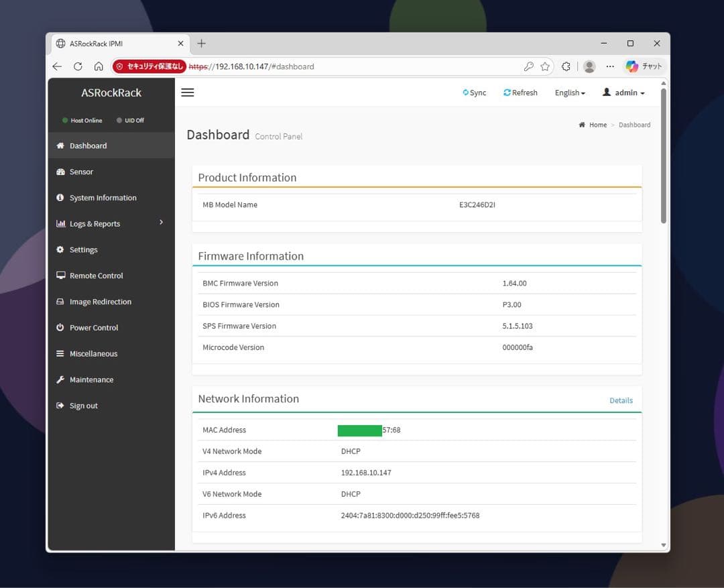Open Network Information Details link

(x=621, y=400)
